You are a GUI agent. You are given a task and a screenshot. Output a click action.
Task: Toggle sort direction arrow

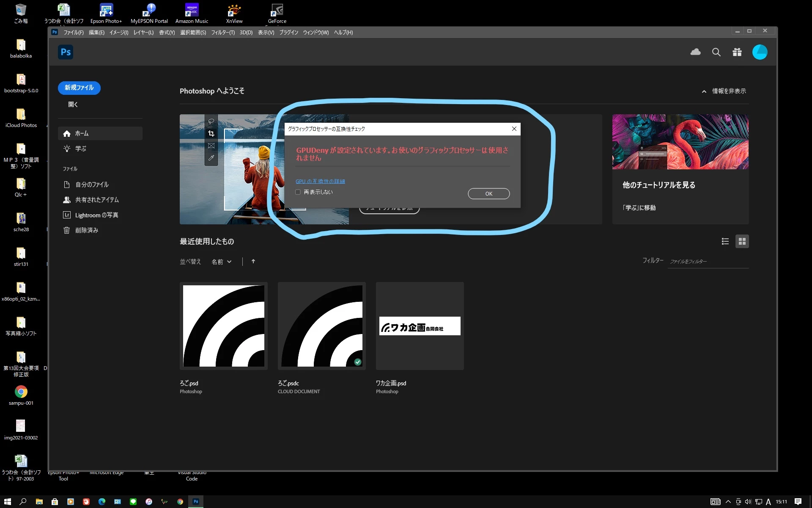(x=253, y=262)
